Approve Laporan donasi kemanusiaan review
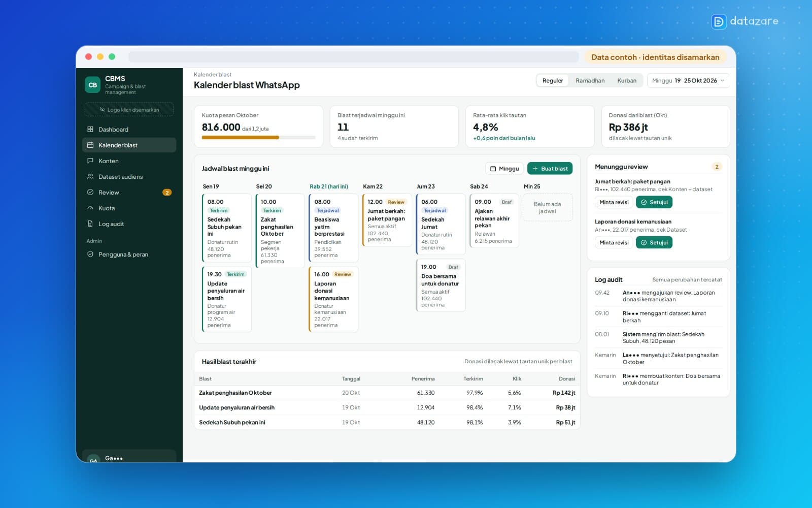 (x=654, y=243)
